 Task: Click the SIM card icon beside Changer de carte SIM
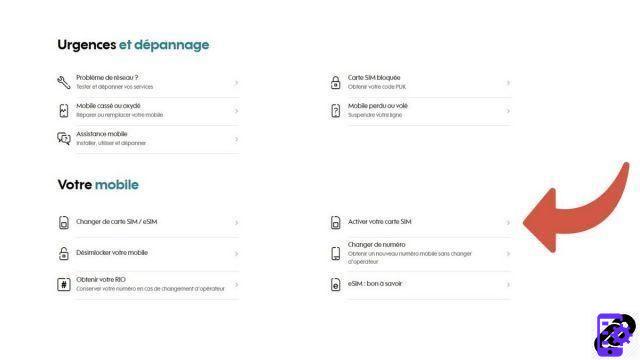pos(64,222)
